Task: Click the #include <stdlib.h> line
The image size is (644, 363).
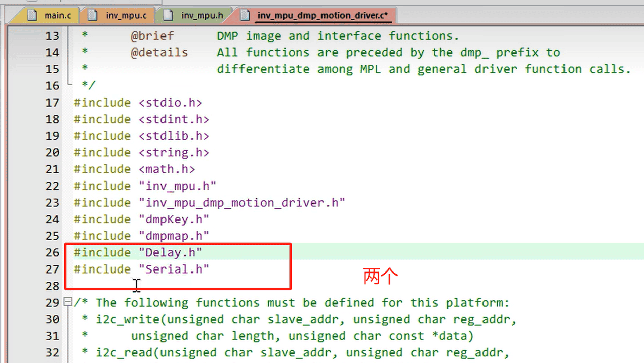Action: pos(141,136)
